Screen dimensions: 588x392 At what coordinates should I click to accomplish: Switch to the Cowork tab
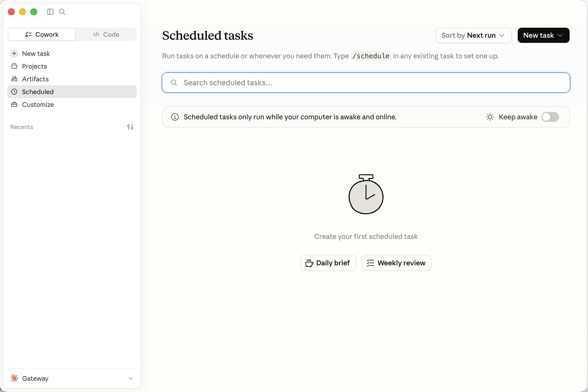pos(42,34)
